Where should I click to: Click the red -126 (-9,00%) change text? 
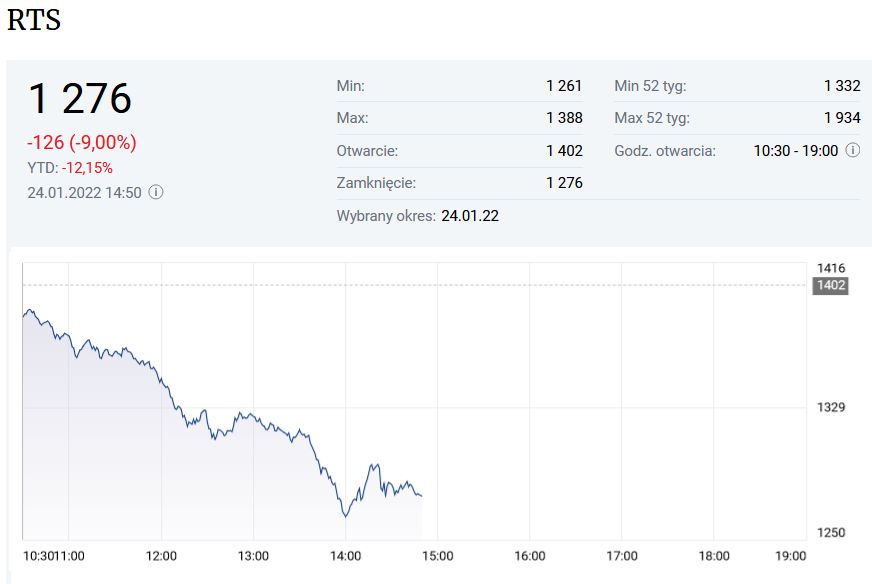coord(82,142)
